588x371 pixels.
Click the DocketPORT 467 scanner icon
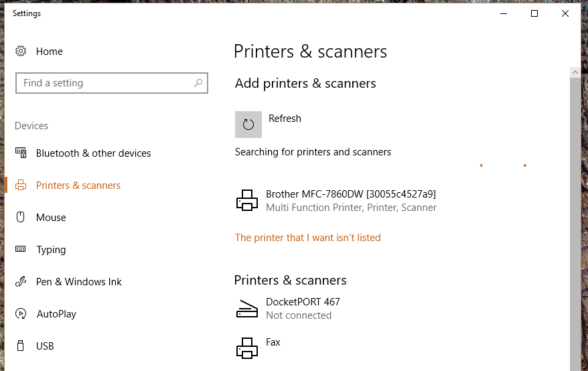coord(246,309)
